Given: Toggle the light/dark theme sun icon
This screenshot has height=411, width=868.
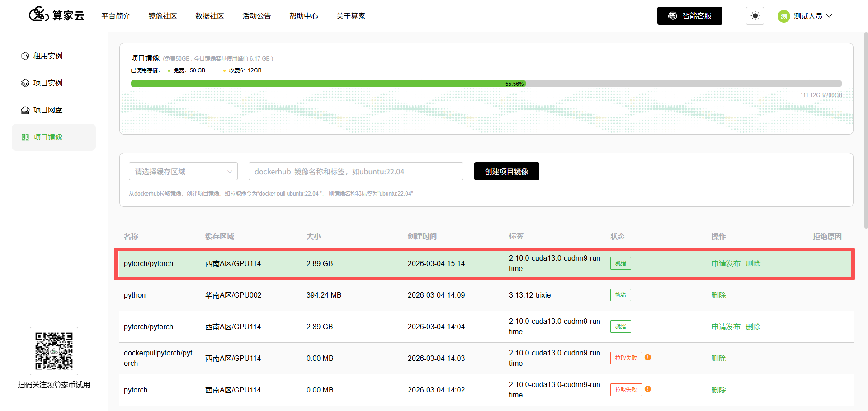Looking at the screenshot, I should point(755,16).
